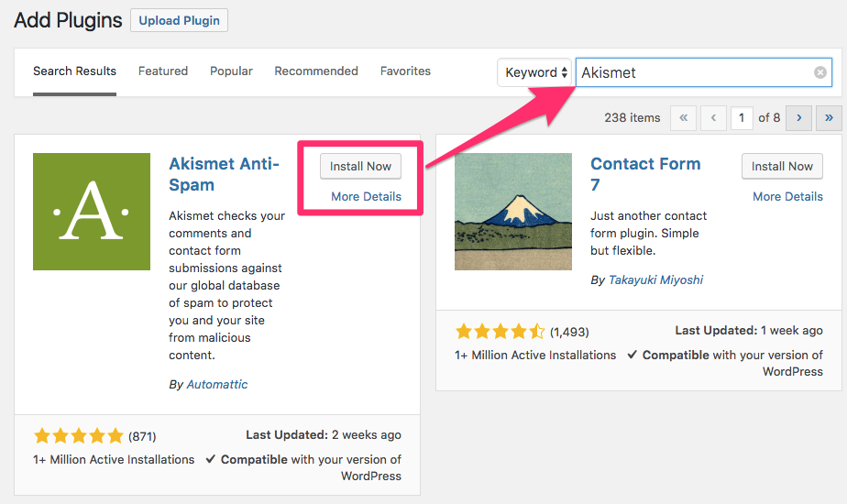The height and width of the screenshot is (504, 847).
Task: Open More Details for Contact Form 7
Action: [x=788, y=197]
